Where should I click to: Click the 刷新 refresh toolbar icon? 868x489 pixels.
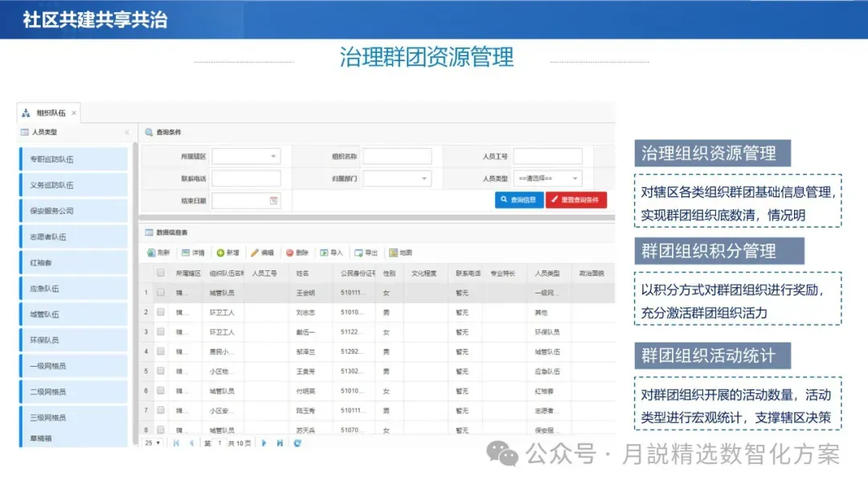tap(151, 253)
